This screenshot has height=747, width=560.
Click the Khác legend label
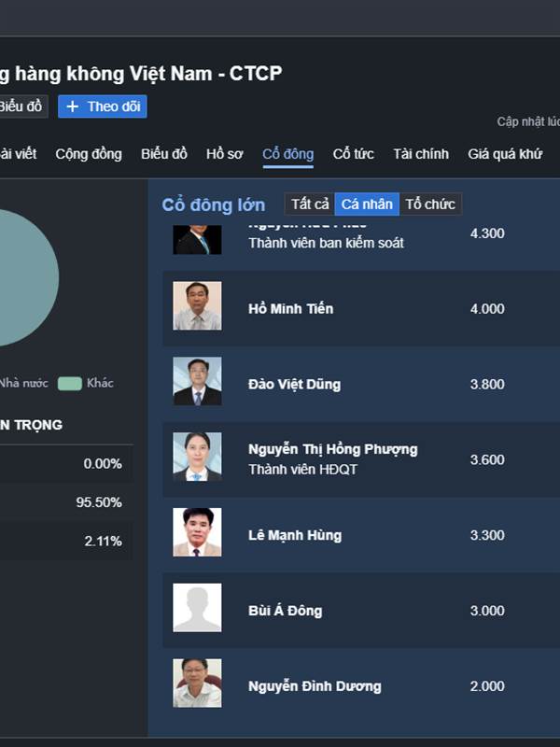click(x=100, y=383)
